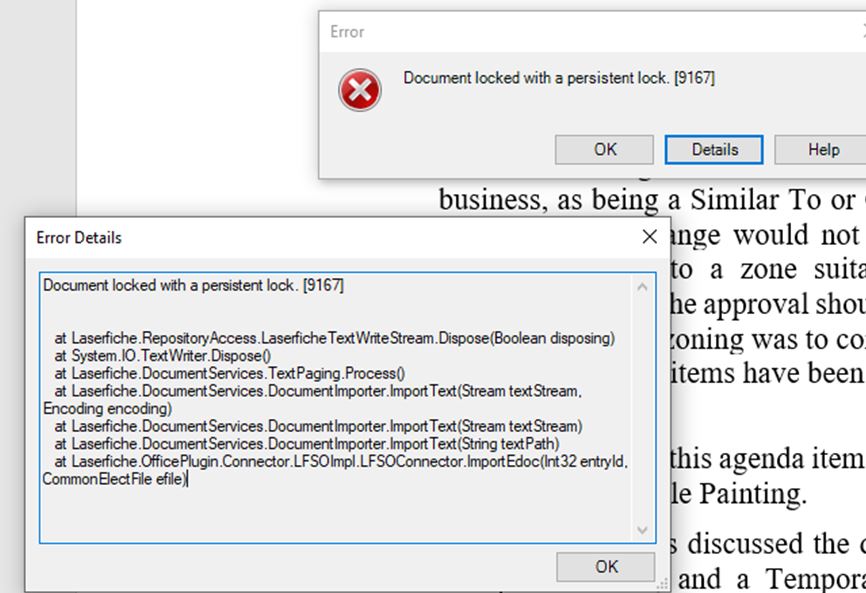Click the 'LaserficheTextWriteStream.Dispose' stack line
866x593 pixels.
point(335,338)
